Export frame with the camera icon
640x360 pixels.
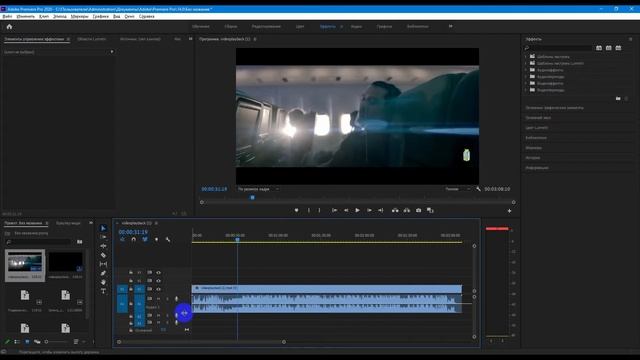[x=418, y=210]
